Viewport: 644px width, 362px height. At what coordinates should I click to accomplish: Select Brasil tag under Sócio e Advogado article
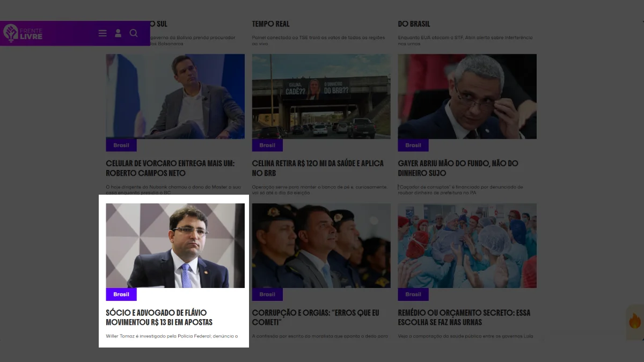(121, 294)
